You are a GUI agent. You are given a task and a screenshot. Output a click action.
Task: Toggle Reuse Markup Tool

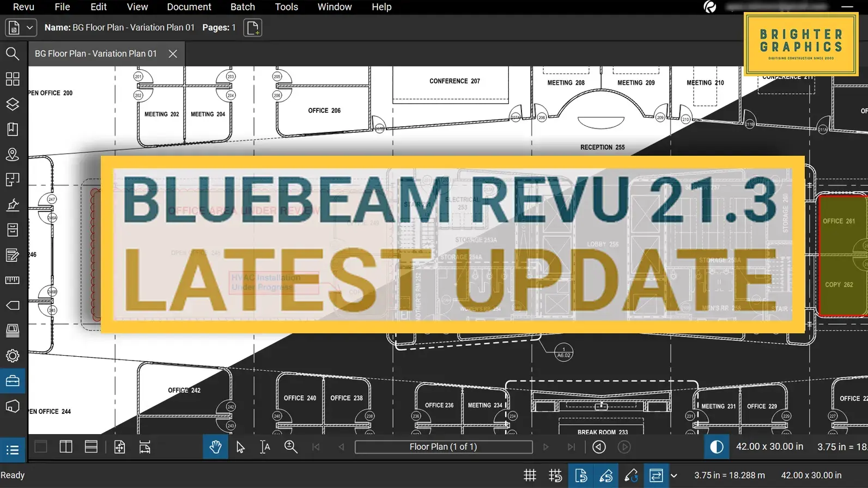pyautogui.click(x=631, y=475)
